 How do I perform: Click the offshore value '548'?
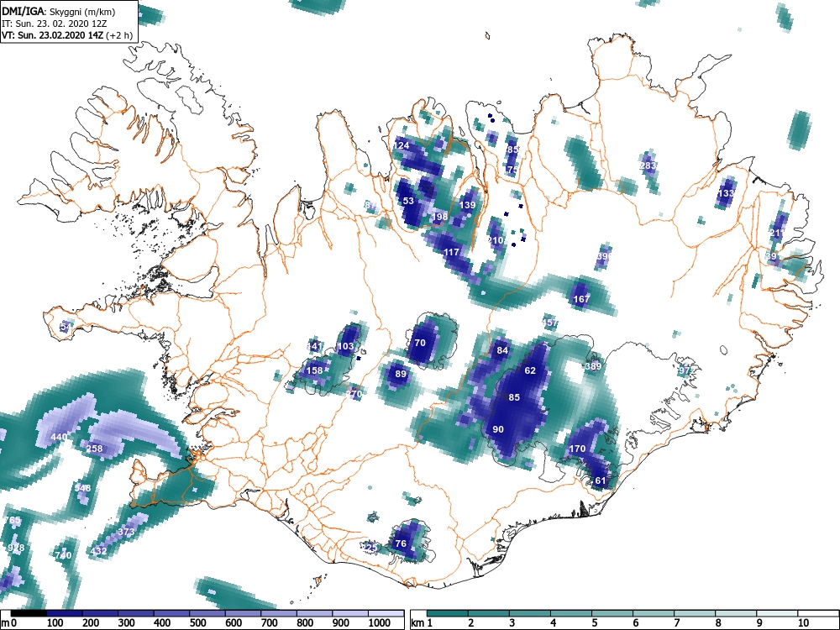tap(82, 488)
